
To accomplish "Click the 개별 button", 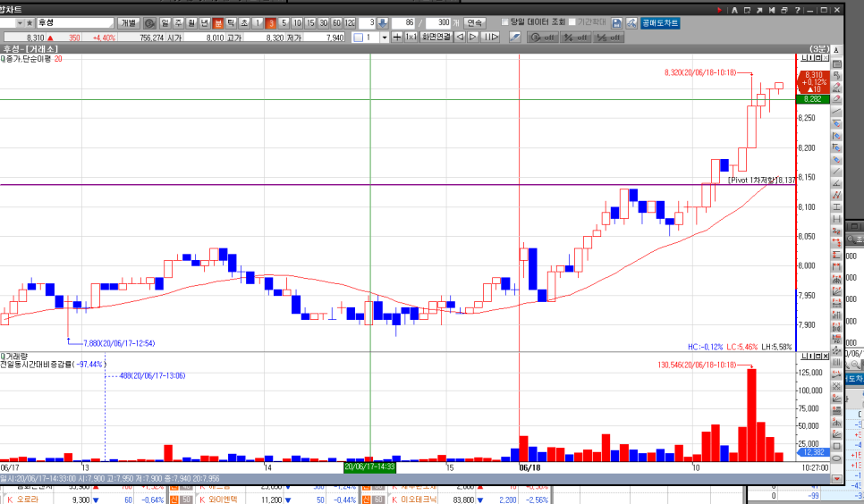I will tap(129, 23).
